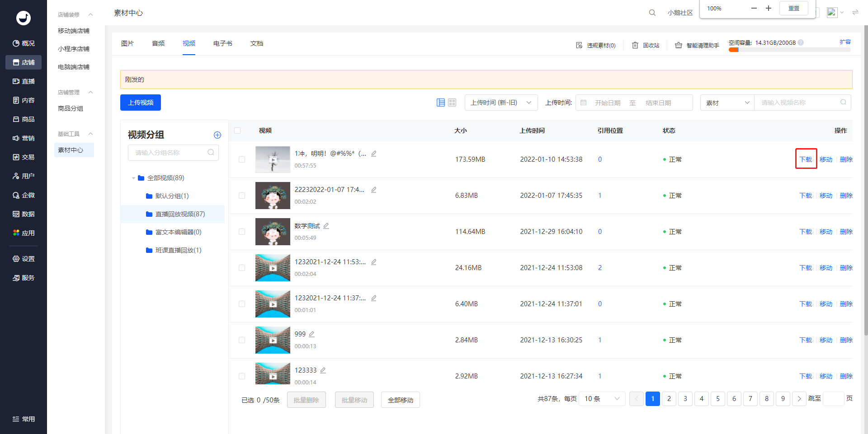This screenshot has width=868, height=434.
Task: Click the search magnifier icon in header
Action: (652, 13)
